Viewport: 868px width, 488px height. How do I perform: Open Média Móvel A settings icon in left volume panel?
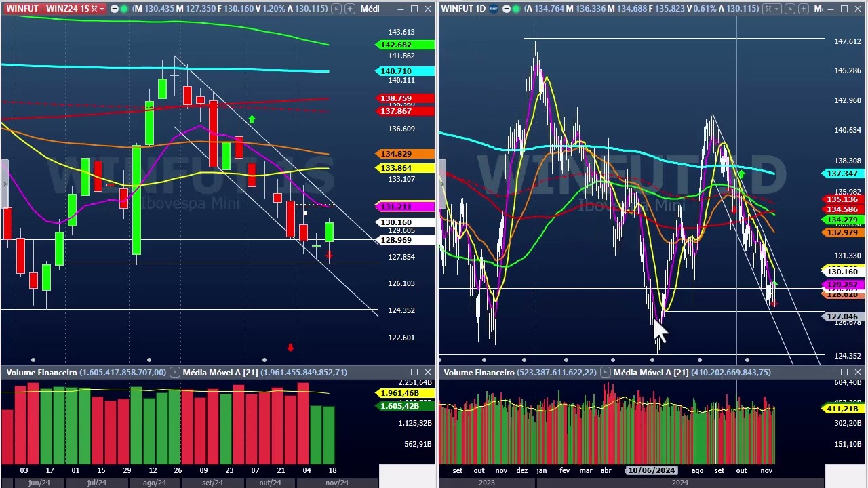(x=175, y=372)
